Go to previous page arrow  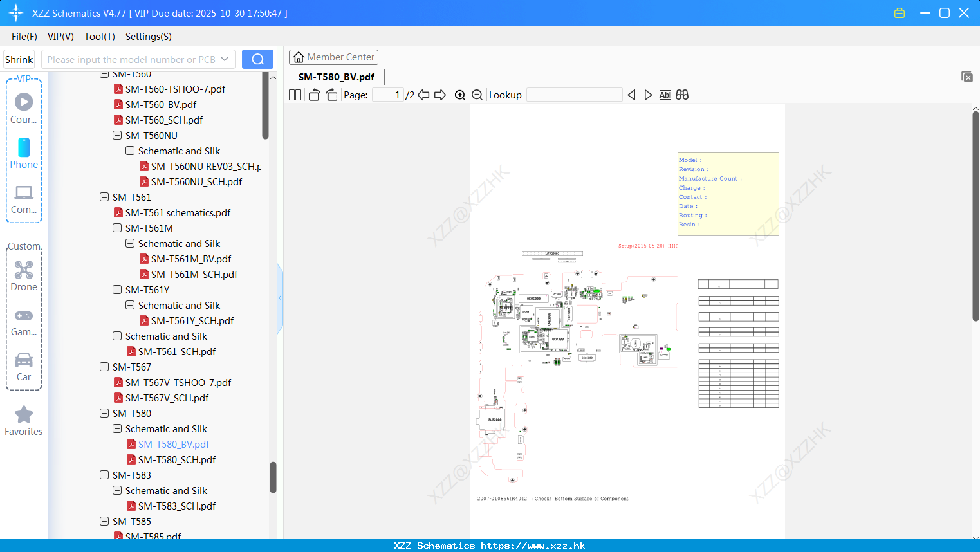(x=423, y=95)
